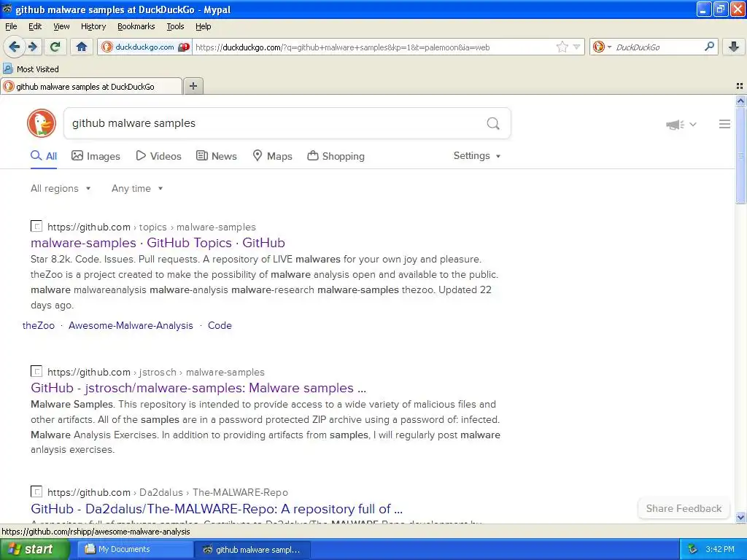Select the github malware samples browser tab

coord(91,87)
